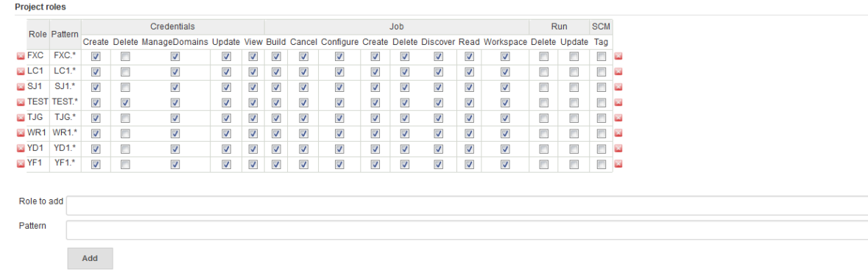Remove WR1 role with left red icon
The image size is (868, 275).
tap(21, 133)
